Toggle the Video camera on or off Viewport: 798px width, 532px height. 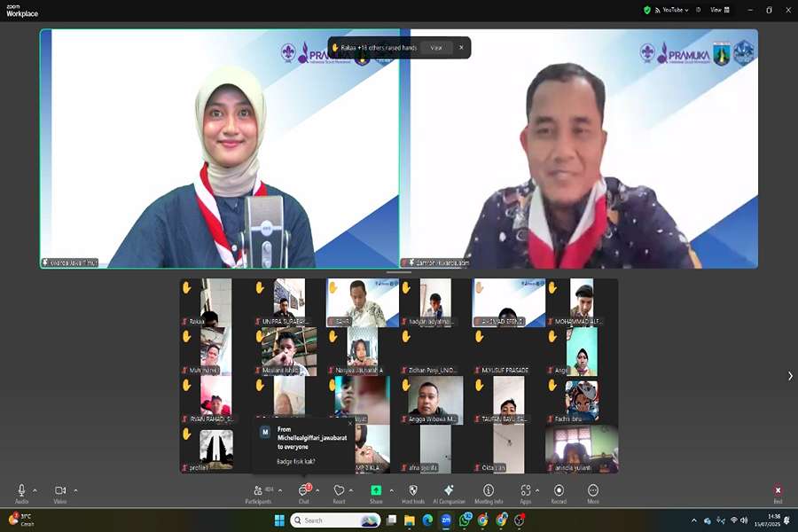pyautogui.click(x=60, y=494)
